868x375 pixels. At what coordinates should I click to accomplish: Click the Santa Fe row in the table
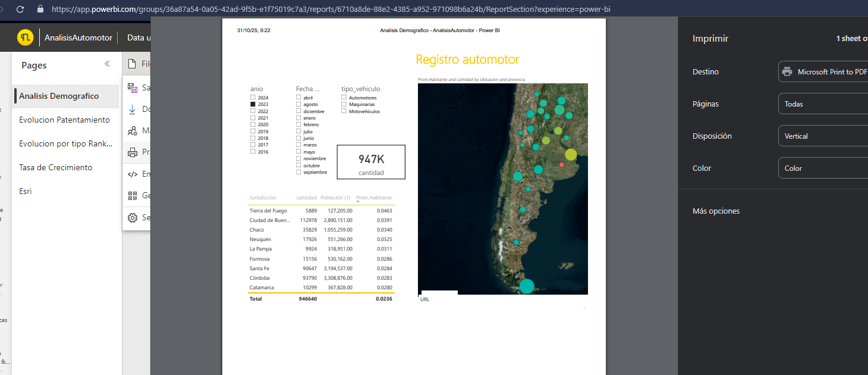tap(321, 268)
